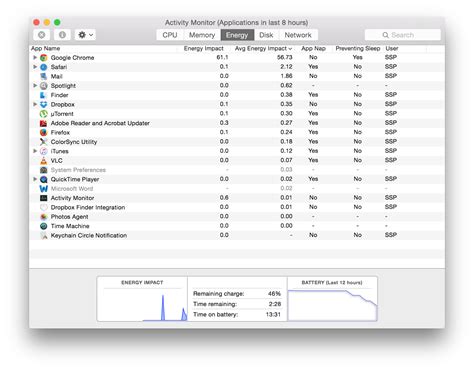Switch to the Memory tab
This screenshot has height=370, width=474.
point(202,35)
